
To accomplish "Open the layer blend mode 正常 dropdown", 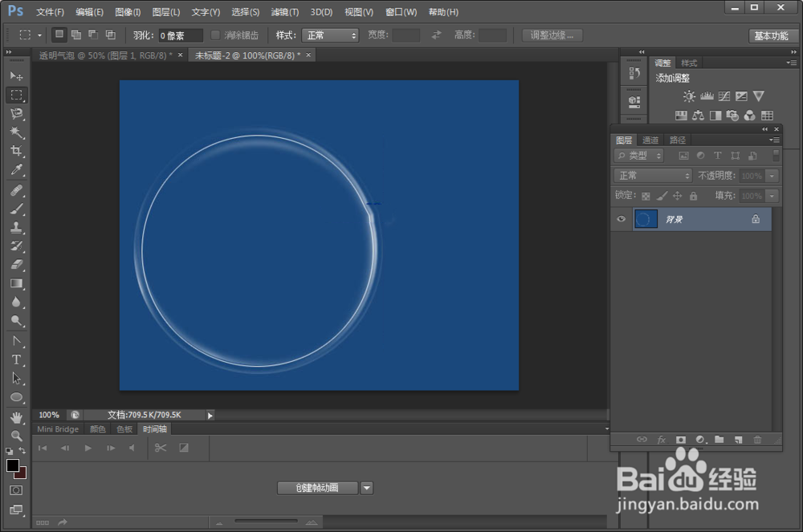I will pyautogui.click(x=653, y=176).
